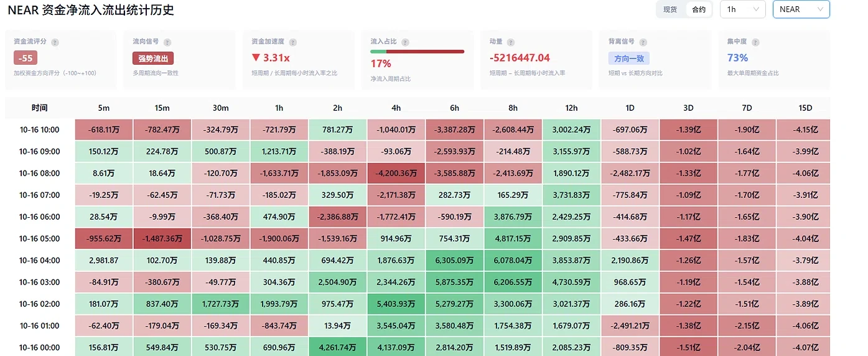The image size is (868, 356).
Task: Click cell value 3,731.83万
Action: [x=571, y=195]
